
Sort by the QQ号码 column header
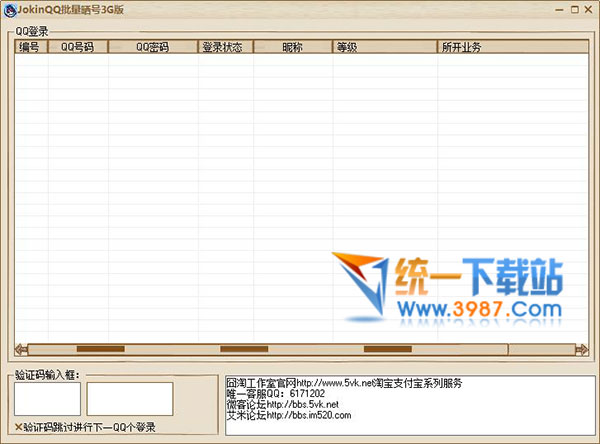click(x=78, y=47)
